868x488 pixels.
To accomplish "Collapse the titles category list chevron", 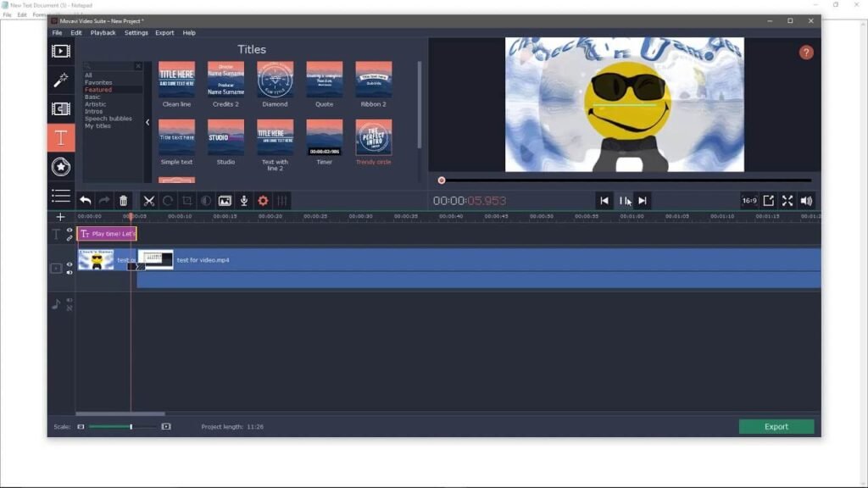I will click(147, 122).
